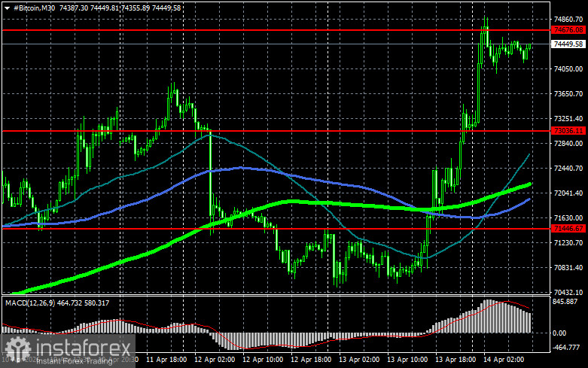Click the 73650.70 price axis value

(x=568, y=93)
